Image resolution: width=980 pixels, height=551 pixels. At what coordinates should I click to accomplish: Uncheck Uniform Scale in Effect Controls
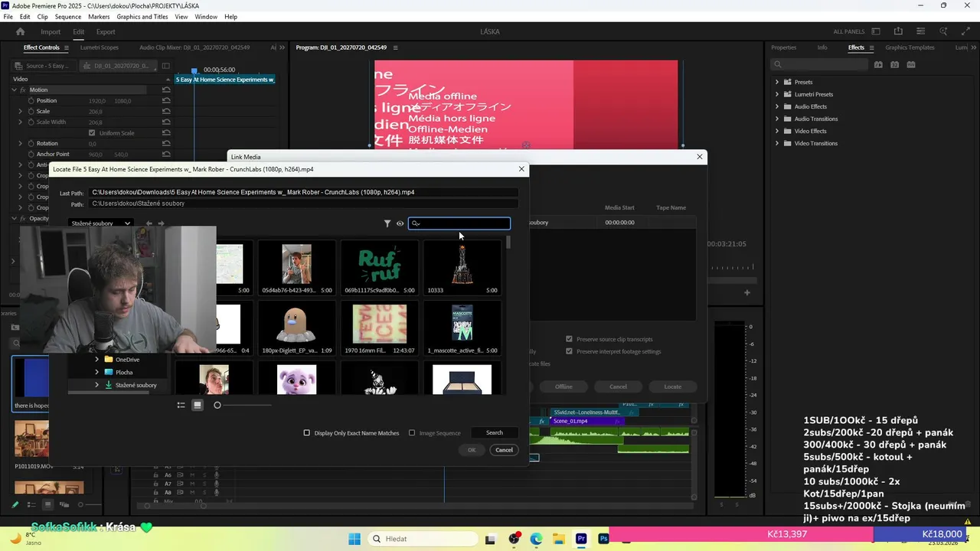92,133
